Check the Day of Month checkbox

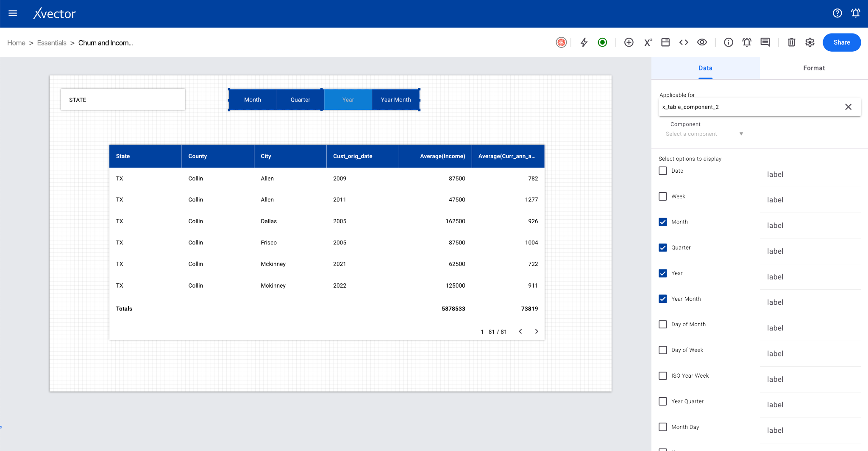pos(663,324)
